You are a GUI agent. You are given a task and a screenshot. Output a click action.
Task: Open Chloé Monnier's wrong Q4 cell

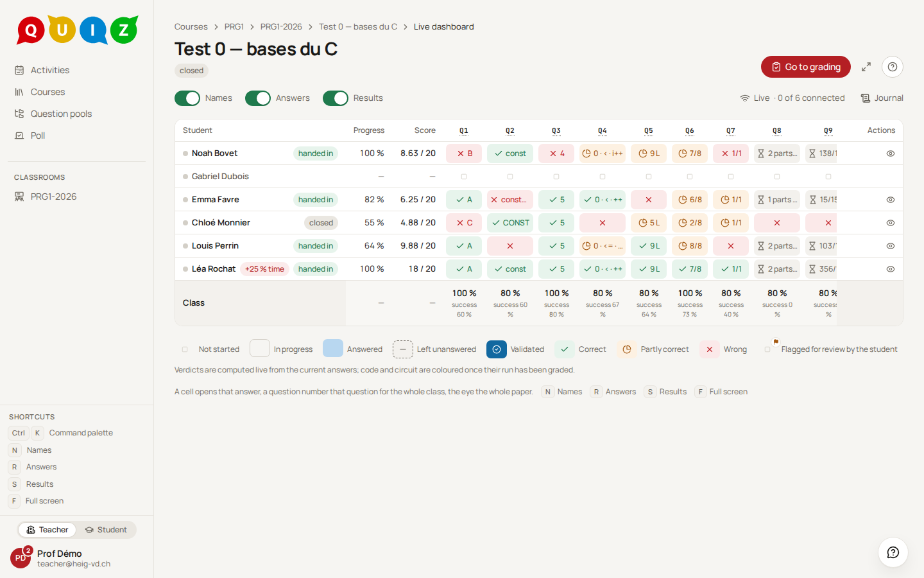click(x=603, y=223)
